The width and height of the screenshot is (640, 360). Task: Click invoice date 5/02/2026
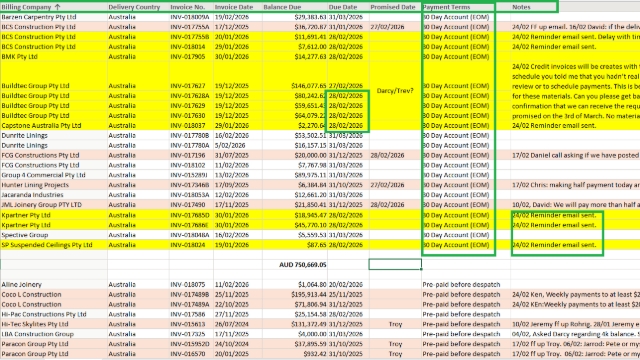tap(238, 145)
